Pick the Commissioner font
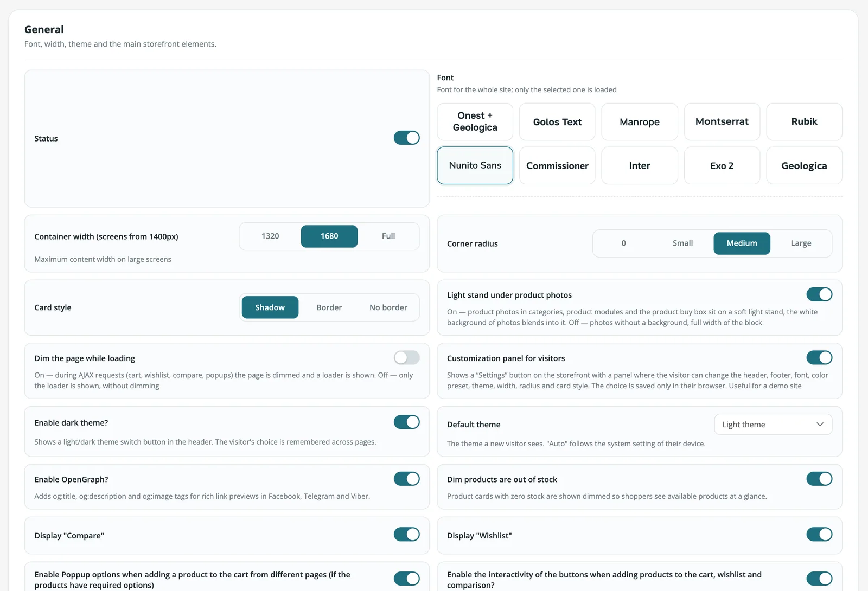868x591 pixels. pos(557,165)
